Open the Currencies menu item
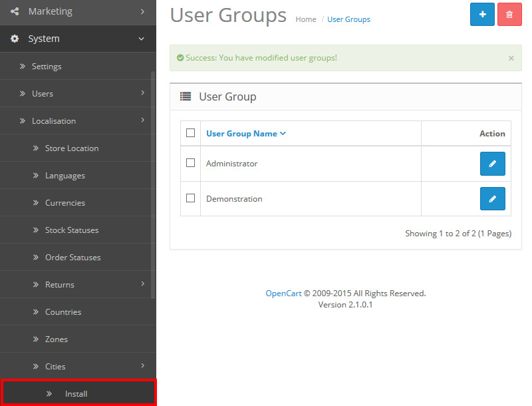The width and height of the screenshot is (532, 406). click(x=65, y=203)
